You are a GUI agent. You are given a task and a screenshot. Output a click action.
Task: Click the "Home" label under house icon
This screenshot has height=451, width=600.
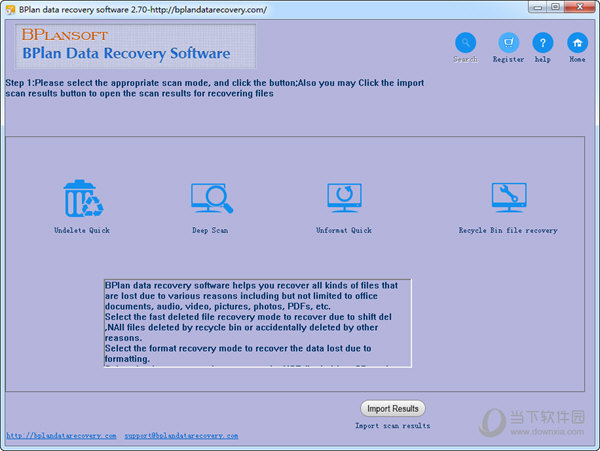click(577, 59)
